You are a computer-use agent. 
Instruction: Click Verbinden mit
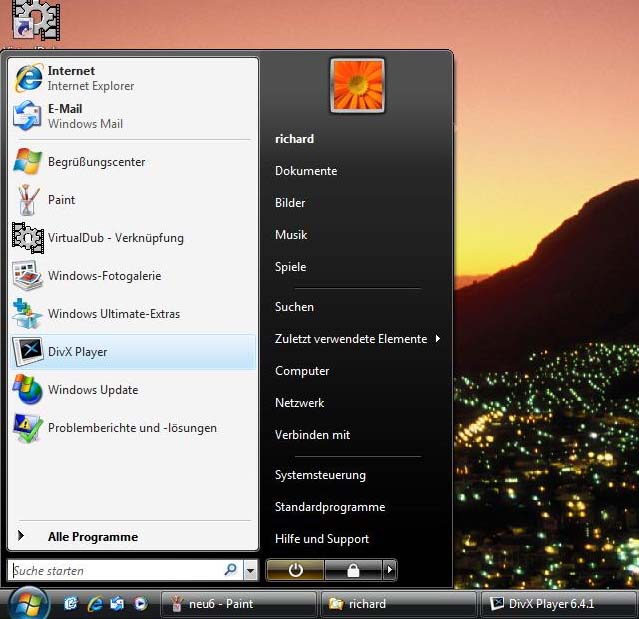click(312, 435)
